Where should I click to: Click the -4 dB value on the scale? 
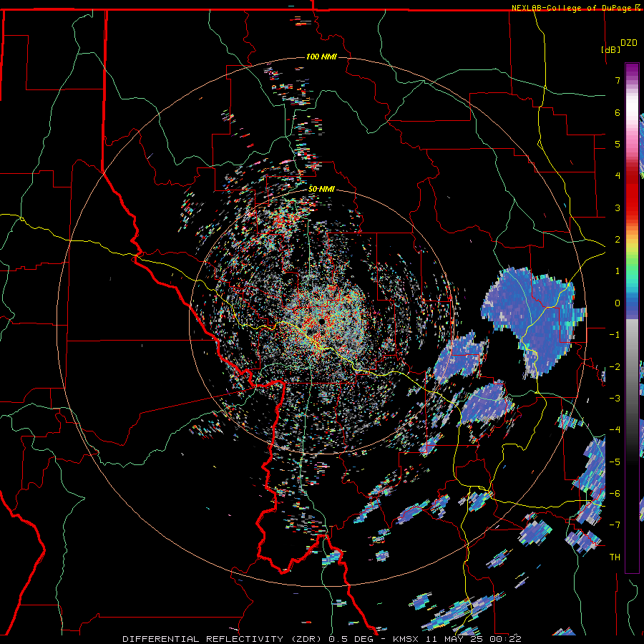click(615, 430)
